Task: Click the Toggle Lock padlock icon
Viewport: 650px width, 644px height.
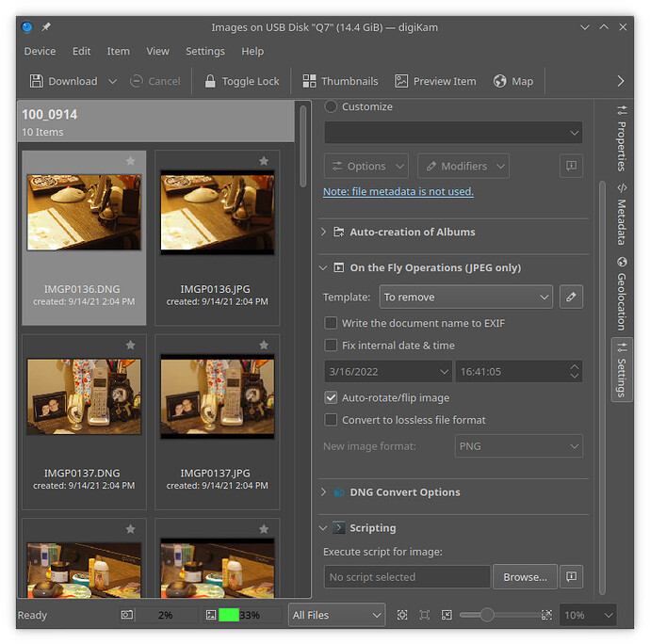Action: pyautogui.click(x=210, y=81)
